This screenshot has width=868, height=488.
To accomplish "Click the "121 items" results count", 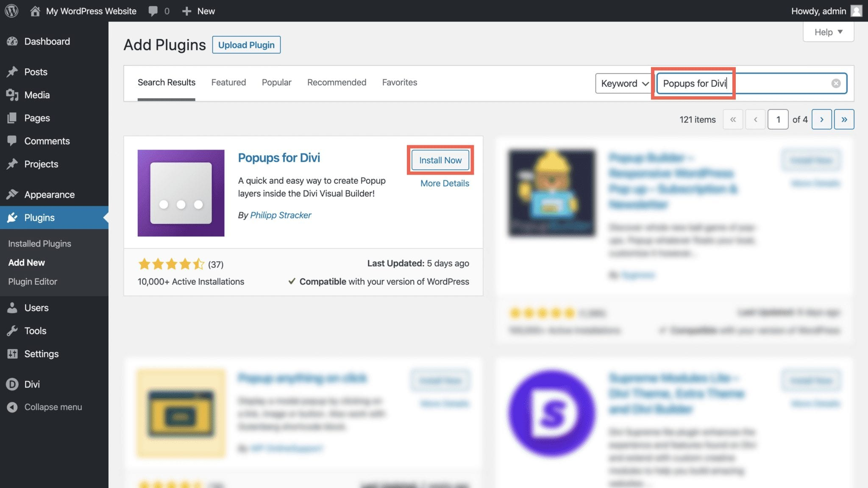I will (x=698, y=119).
